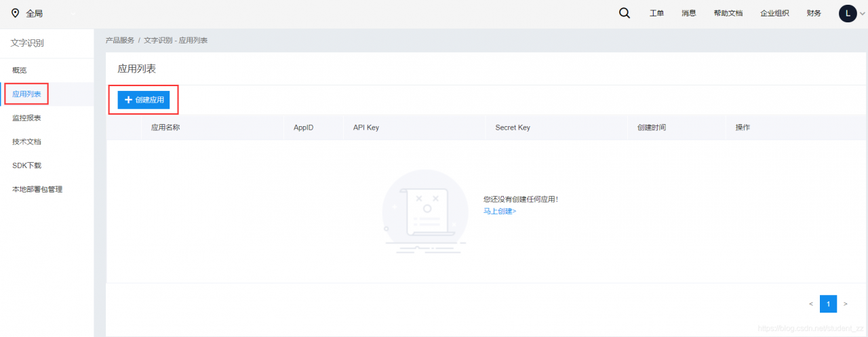This screenshot has width=868, height=337.
Task: Expand the 全局 region dropdown
Action: (73, 14)
